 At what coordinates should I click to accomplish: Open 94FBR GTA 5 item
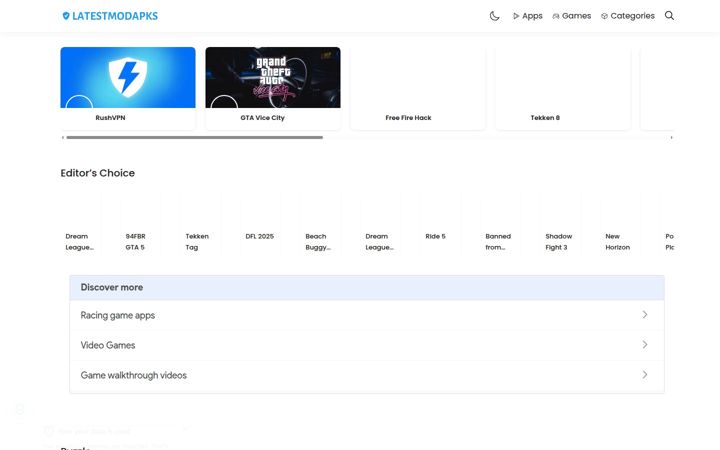pos(141,224)
